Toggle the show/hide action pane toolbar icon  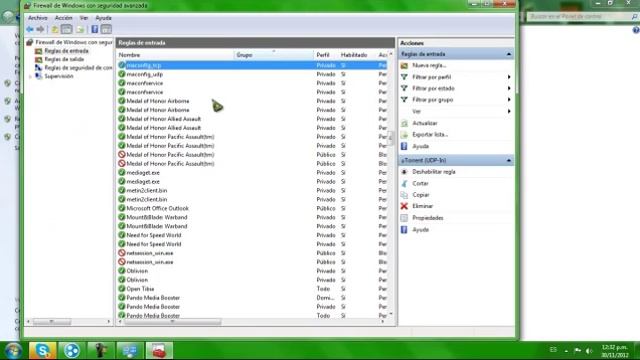point(106,29)
